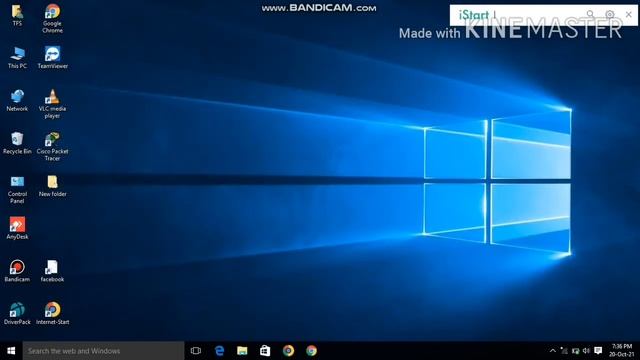Viewport: 640px width, 360px height.
Task: Select the New folder desktop icon
Action: [52, 186]
